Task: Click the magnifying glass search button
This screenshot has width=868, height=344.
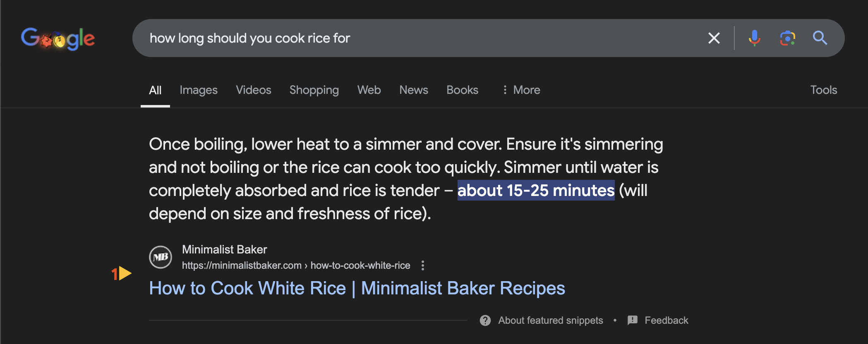Action: (820, 38)
